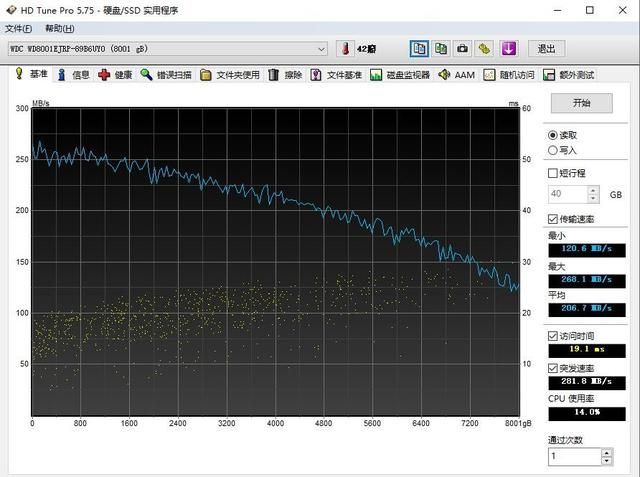Open the 文件夹使用 folder usage tab

[x=230, y=75]
